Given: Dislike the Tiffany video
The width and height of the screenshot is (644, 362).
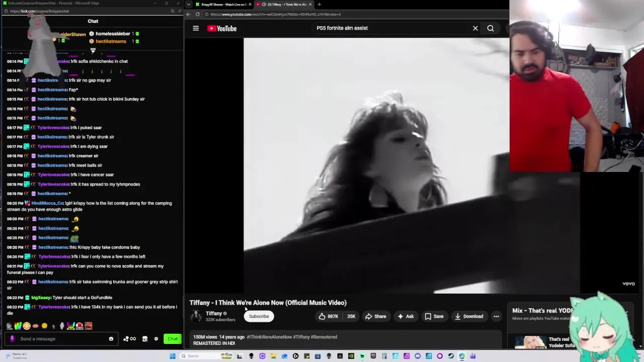Looking at the screenshot, I should [351, 316].
